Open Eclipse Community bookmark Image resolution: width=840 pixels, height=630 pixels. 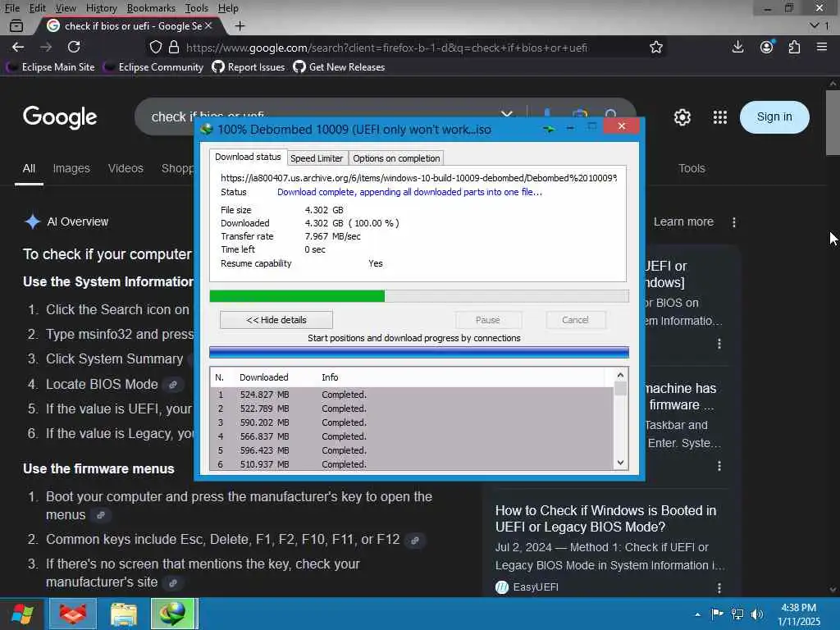153,67
